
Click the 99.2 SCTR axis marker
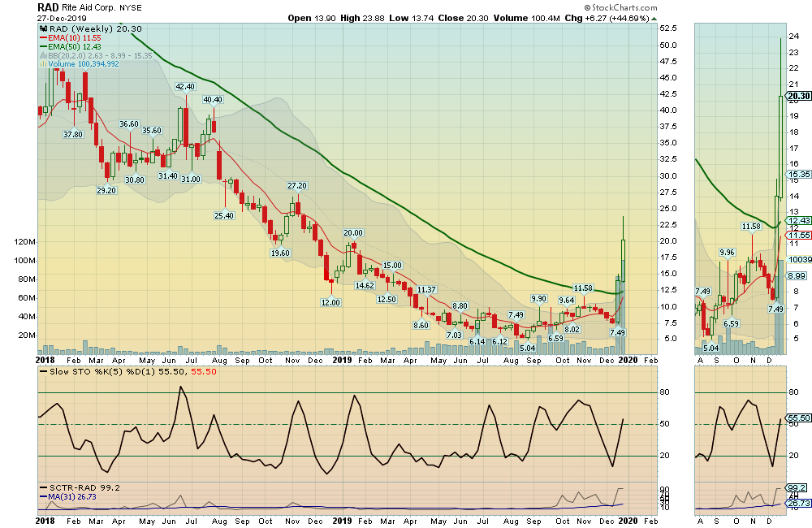click(x=797, y=487)
